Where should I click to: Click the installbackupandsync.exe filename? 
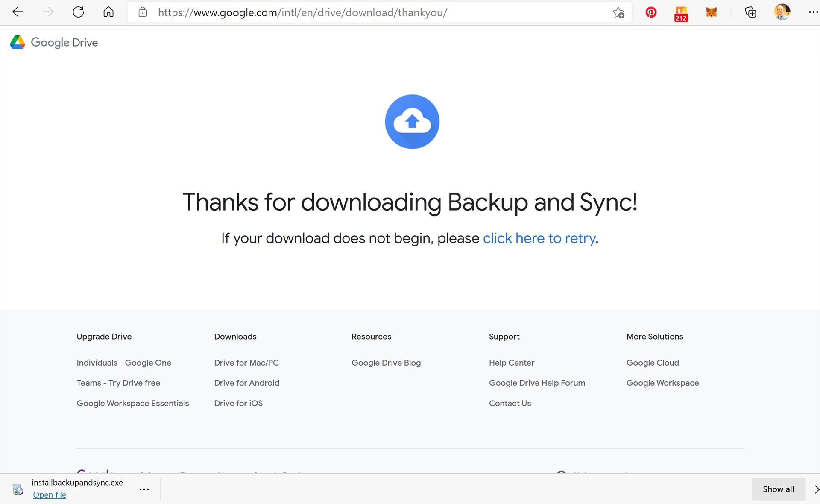tap(77, 483)
